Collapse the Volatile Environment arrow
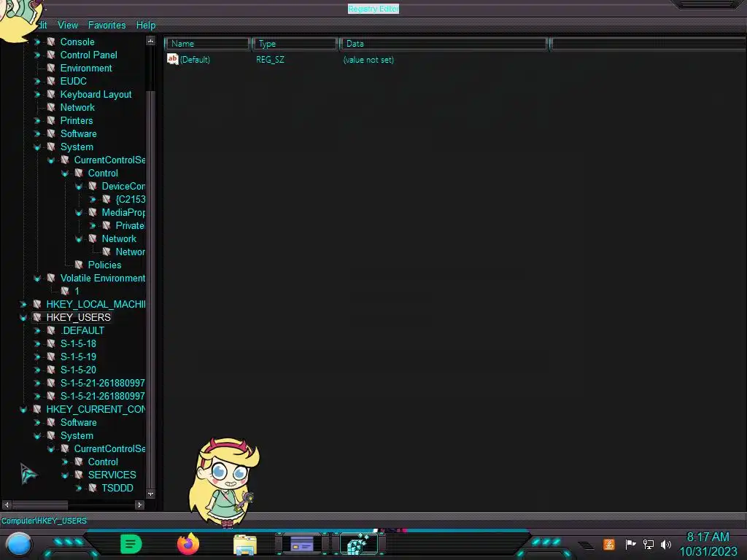 pos(37,278)
